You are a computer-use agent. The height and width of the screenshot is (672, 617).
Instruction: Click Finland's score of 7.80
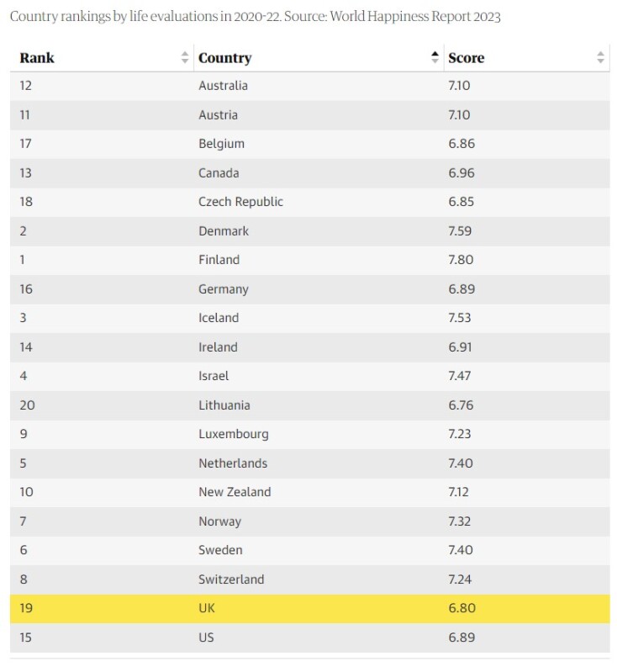[461, 260]
